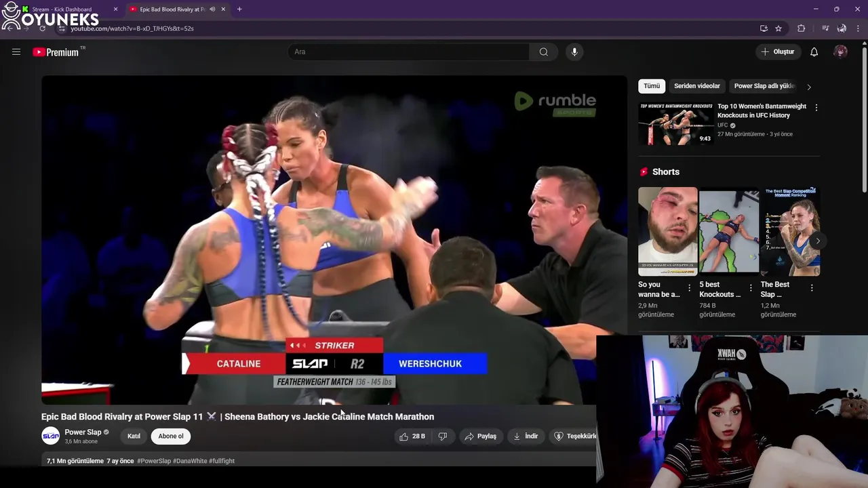This screenshot has height=488, width=868.
Task: Open the YouTube hamburger guide menu
Action: [16, 52]
